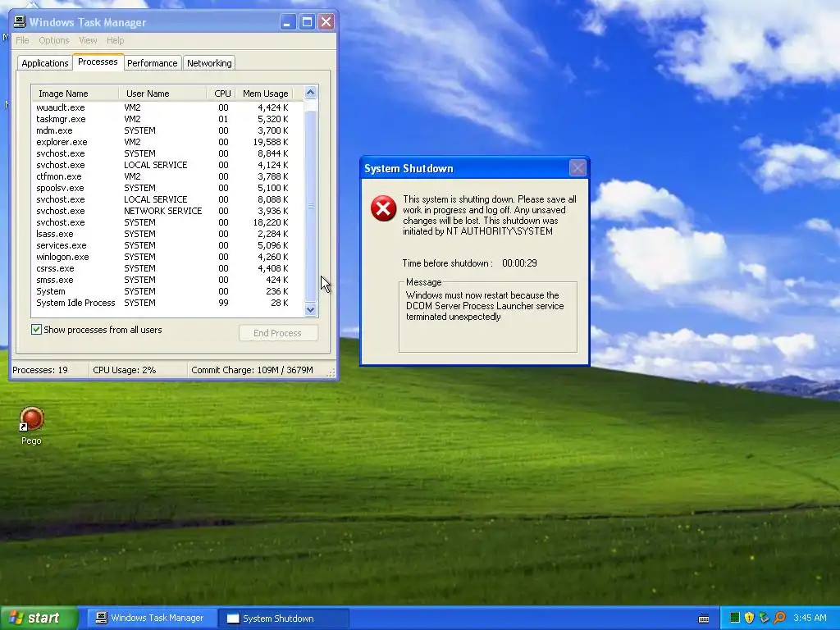Switch to Windows Task Manager taskbar button
Image resolution: width=840 pixels, height=630 pixels.
[151, 619]
